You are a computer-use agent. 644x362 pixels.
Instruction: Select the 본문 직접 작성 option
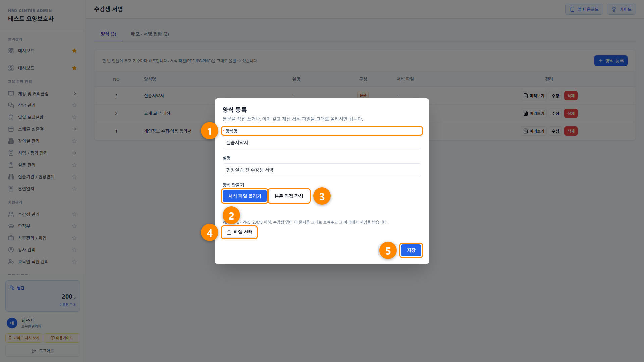tap(289, 196)
